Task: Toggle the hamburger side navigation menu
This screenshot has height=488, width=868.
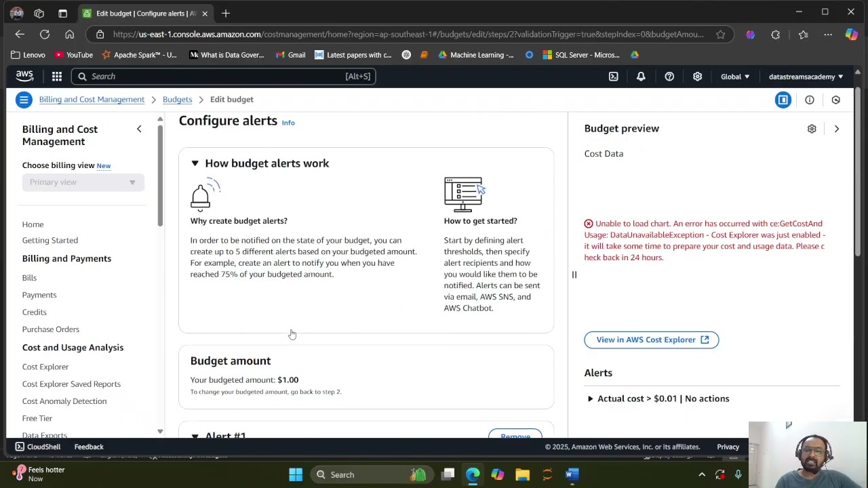Action: coord(24,100)
